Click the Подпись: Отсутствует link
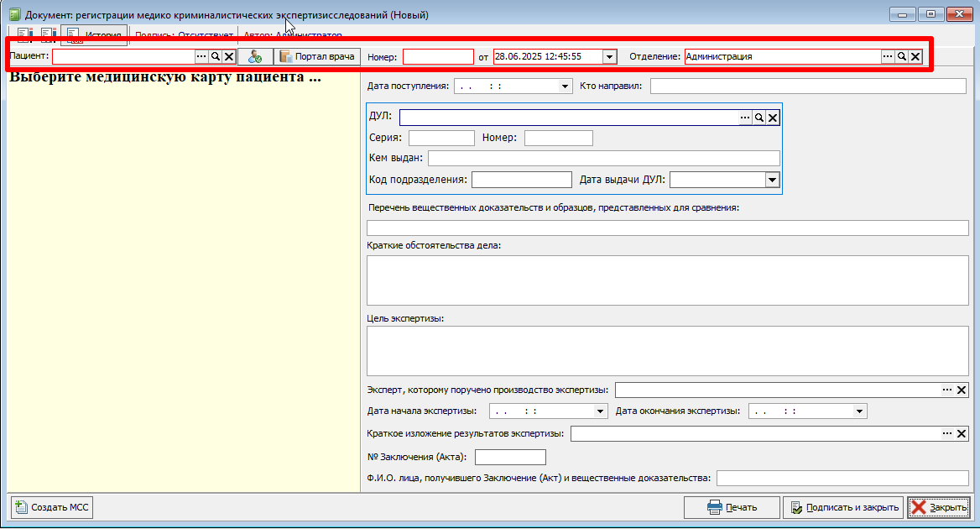This screenshot has height=529, width=980. click(184, 35)
